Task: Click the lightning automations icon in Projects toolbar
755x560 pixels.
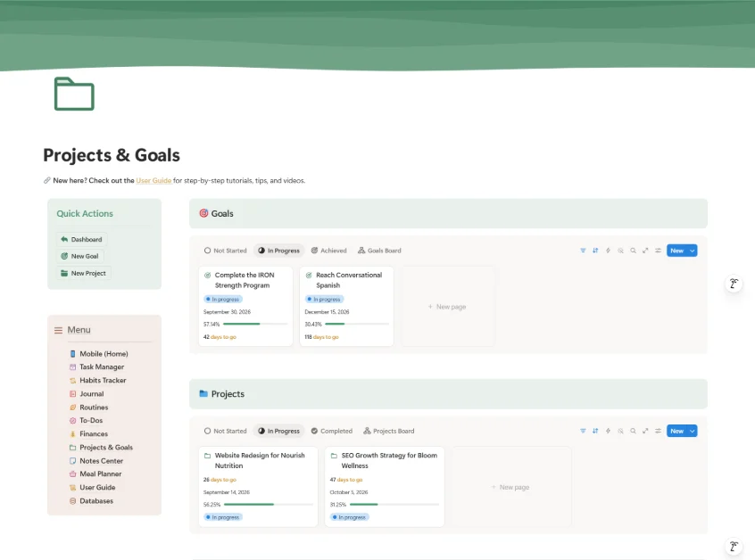Action: (608, 431)
